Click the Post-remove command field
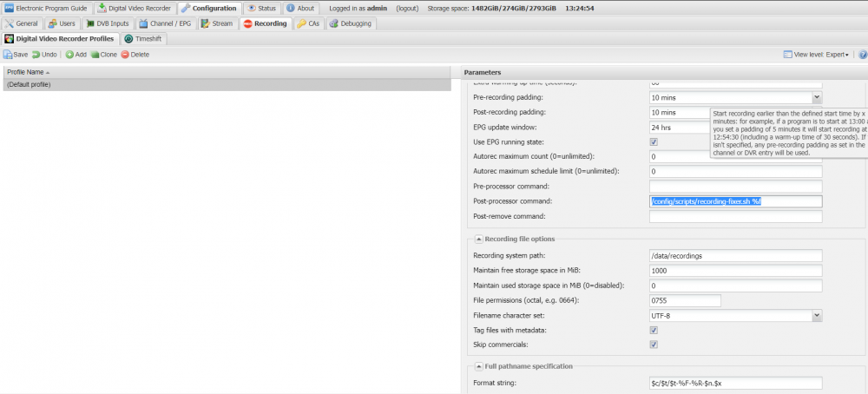 (736, 216)
